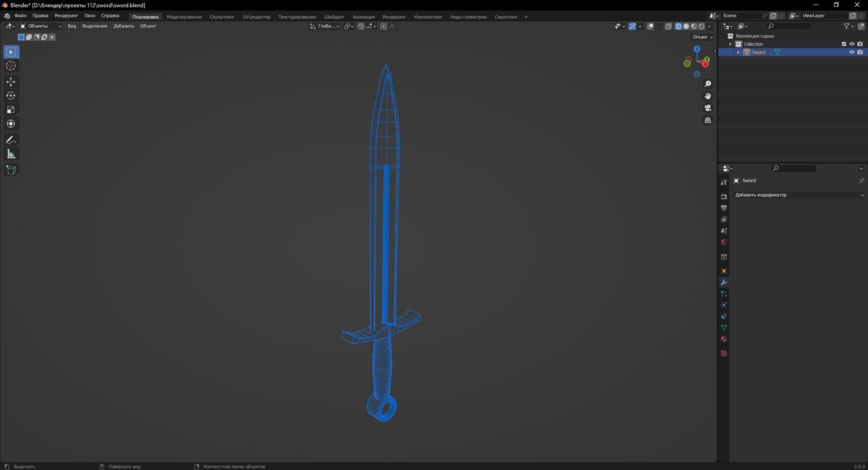Collapse the Collection tree item
The height and width of the screenshot is (470, 868).
[x=730, y=44]
